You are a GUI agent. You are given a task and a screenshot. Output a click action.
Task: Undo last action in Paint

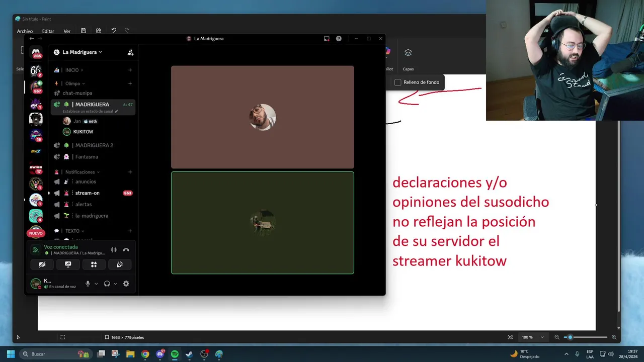(114, 31)
